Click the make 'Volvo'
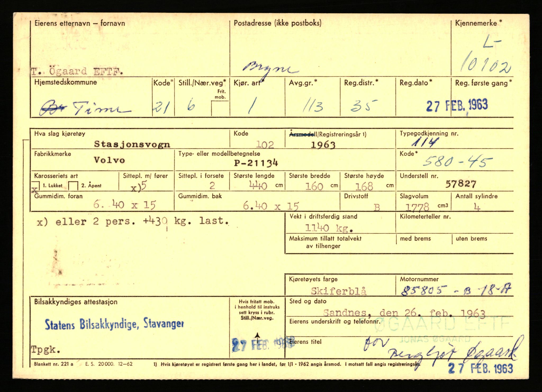The width and height of the screenshot is (542, 392). click(x=109, y=160)
